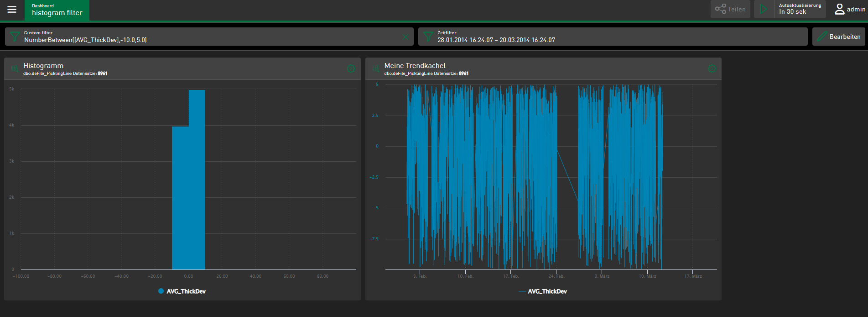Click the Bearbeiten edit button
The width and height of the screenshot is (868, 317).
click(x=838, y=37)
